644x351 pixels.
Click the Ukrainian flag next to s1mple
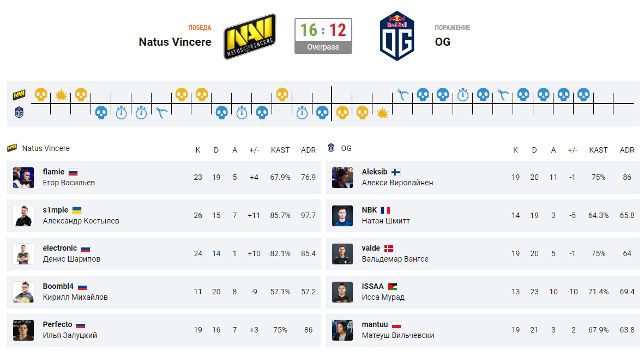click(77, 210)
